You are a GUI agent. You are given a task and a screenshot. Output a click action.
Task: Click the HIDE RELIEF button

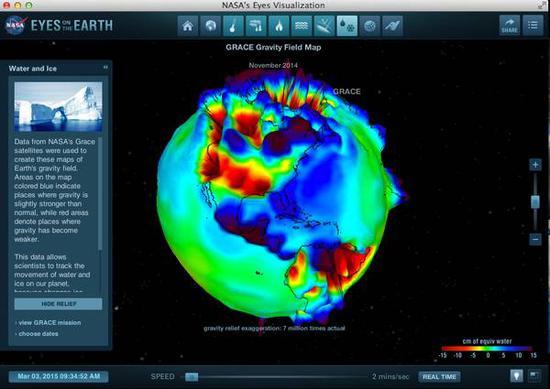pyautogui.click(x=59, y=304)
